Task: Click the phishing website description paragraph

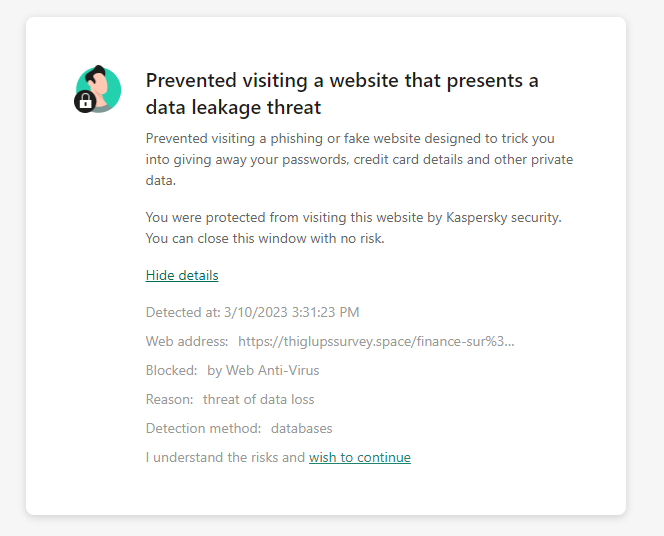Action: tap(359, 159)
